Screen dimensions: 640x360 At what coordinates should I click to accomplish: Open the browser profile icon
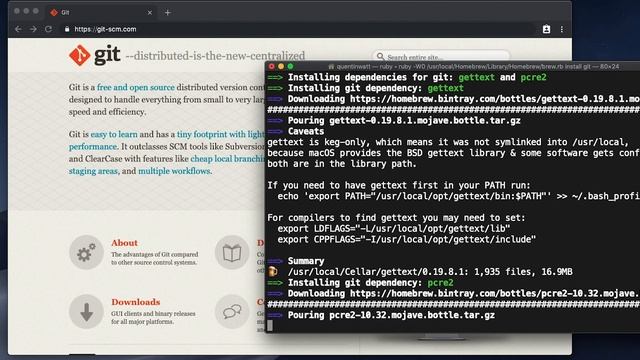tap(546, 29)
